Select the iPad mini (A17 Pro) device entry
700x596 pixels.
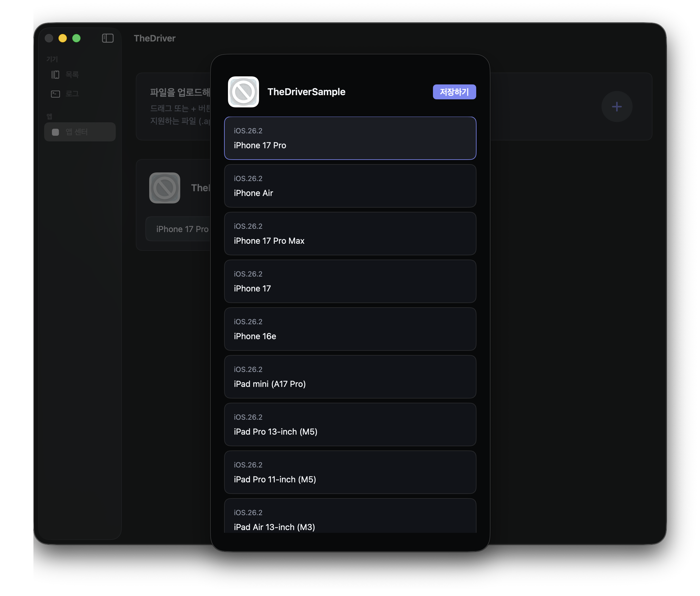click(x=350, y=377)
